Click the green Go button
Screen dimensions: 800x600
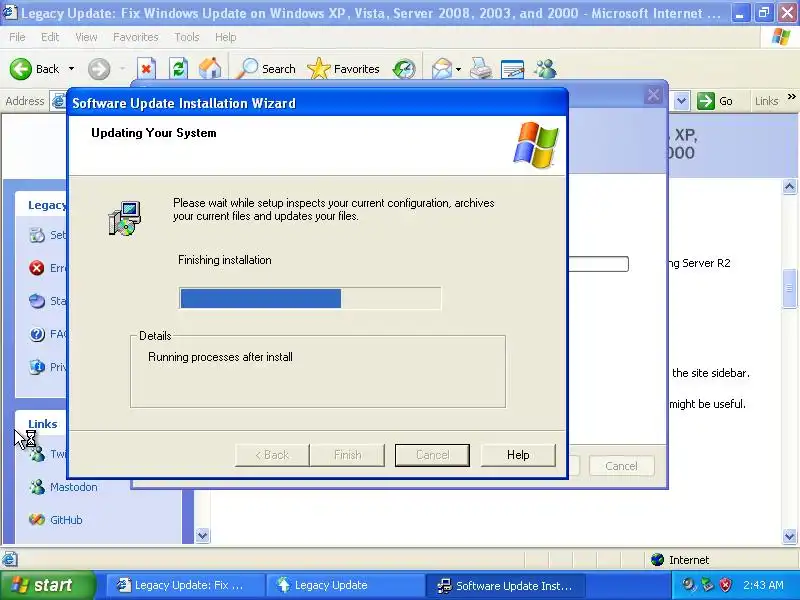point(715,101)
